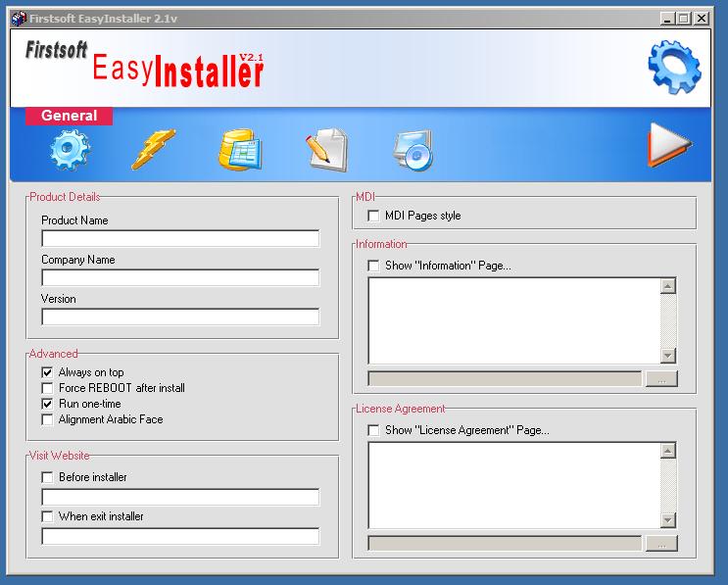Click the Before installer URL field
The width and height of the screenshot is (728, 585).
tap(180, 497)
